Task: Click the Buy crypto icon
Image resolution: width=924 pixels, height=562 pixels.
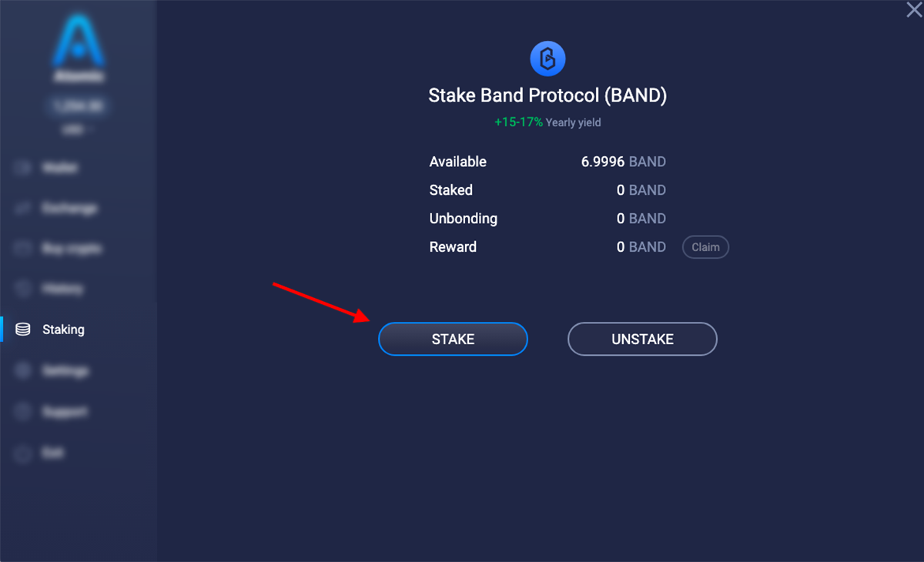Action: coord(21,248)
